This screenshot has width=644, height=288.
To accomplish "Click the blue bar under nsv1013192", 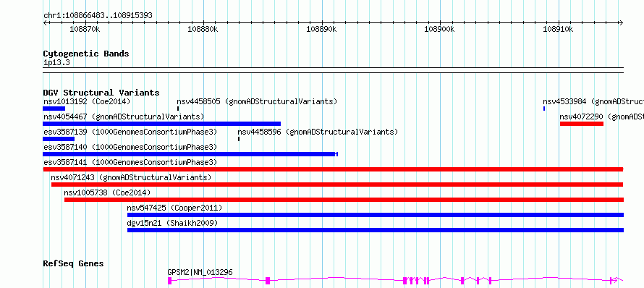I will 54,109.
